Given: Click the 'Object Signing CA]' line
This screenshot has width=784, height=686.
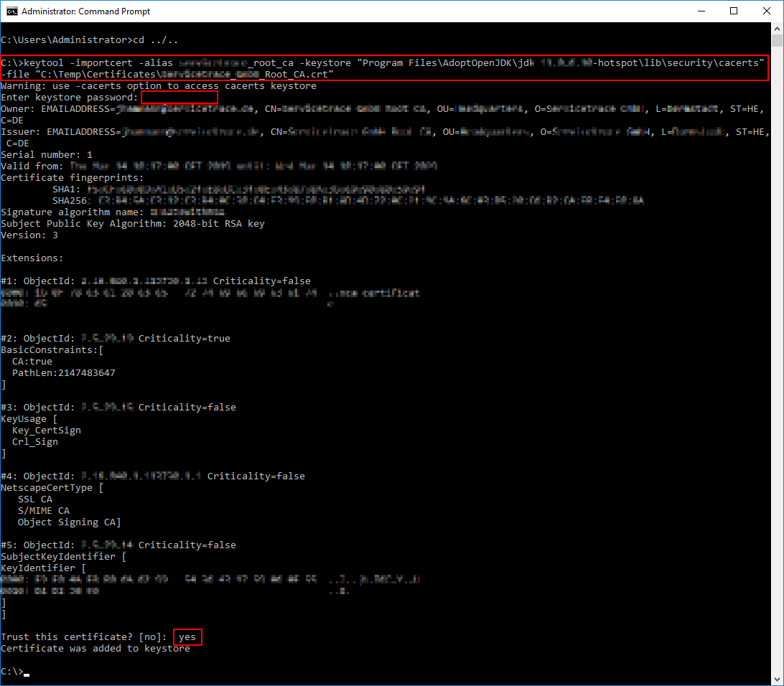Looking at the screenshot, I should 69,522.
